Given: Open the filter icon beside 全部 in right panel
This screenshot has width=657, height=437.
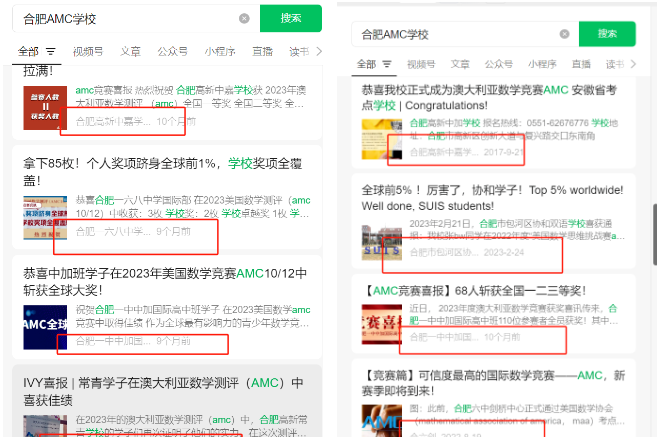Looking at the screenshot, I should pos(387,64).
